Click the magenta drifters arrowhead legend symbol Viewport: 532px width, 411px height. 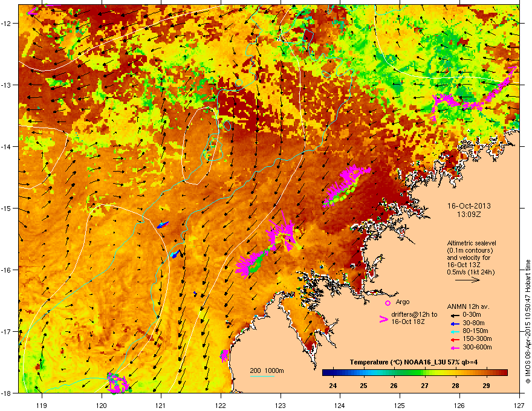[383, 319]
